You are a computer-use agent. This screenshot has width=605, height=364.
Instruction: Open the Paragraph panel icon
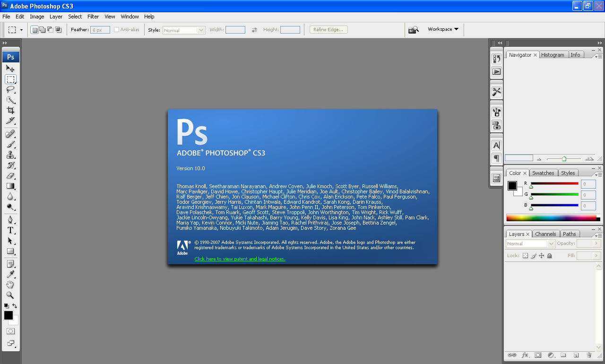[496, 158]
